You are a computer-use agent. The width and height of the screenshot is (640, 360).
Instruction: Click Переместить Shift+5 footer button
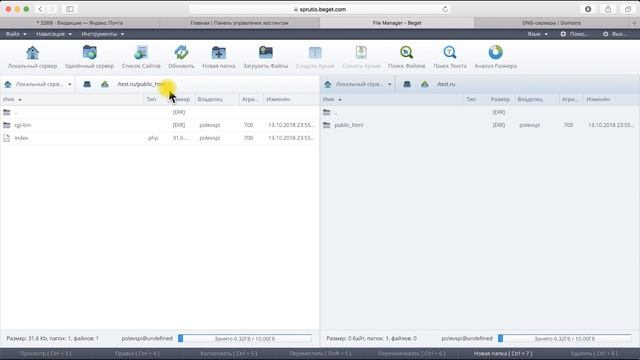(320, 353)
